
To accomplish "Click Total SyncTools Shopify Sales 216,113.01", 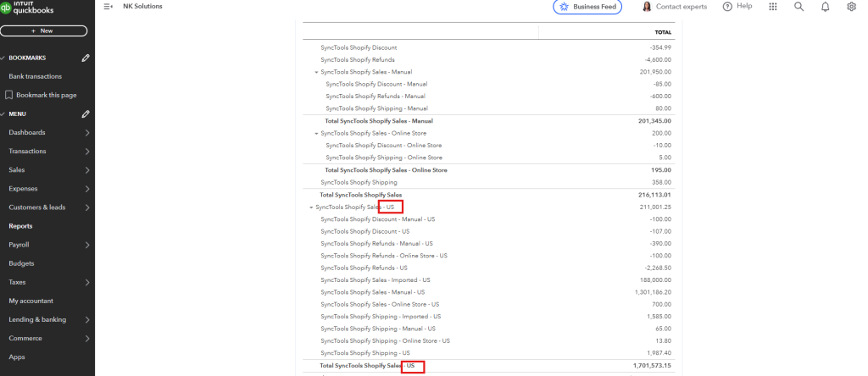I will (x=655, y=195).
